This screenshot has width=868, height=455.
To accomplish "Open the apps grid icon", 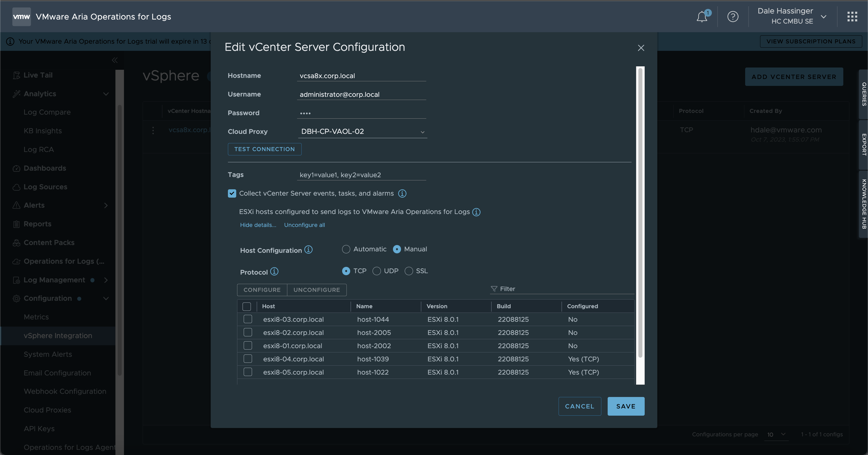I will pyautogui.click(x=852, y=17).
